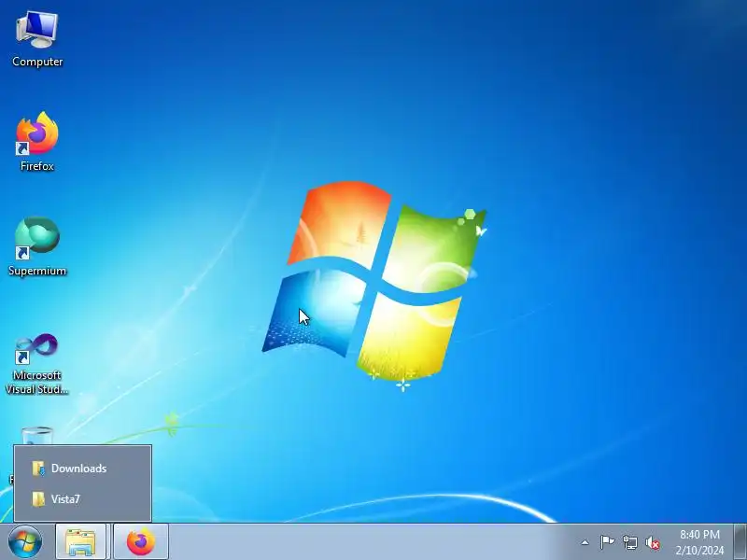The image size is (747, 560).
Task: Open Action Center flag icon
Action: tap(607, 542)
